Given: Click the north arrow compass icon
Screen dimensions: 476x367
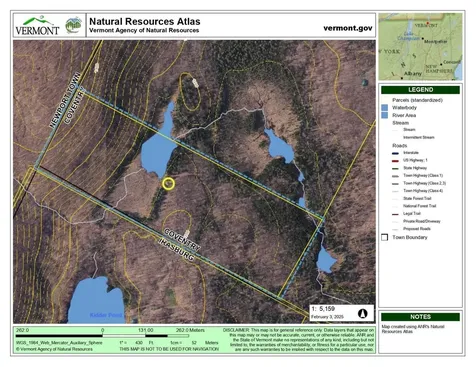Looking at the screenshot, I should [x=363, y=313].
